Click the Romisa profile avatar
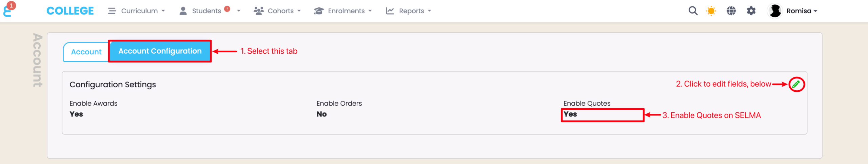Viewport: 868px width, 164px height. tap(775, 11)
